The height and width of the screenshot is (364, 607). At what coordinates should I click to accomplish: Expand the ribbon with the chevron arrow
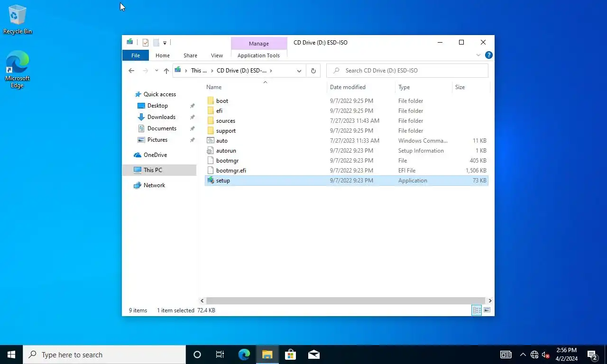click(x=478, y=55)
